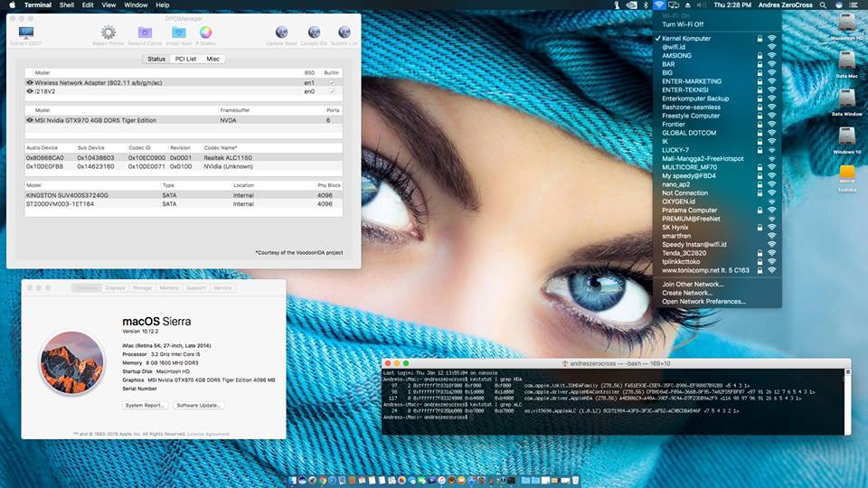Click Extract DSDT icon in DPCIManager toolbar
The image size is (868, 488).
26,33
